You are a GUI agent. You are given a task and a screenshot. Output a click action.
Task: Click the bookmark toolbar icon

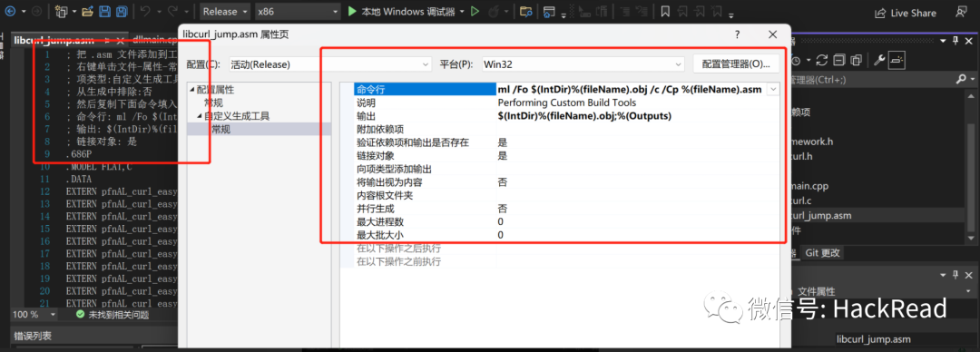click(x=666, y=11)
